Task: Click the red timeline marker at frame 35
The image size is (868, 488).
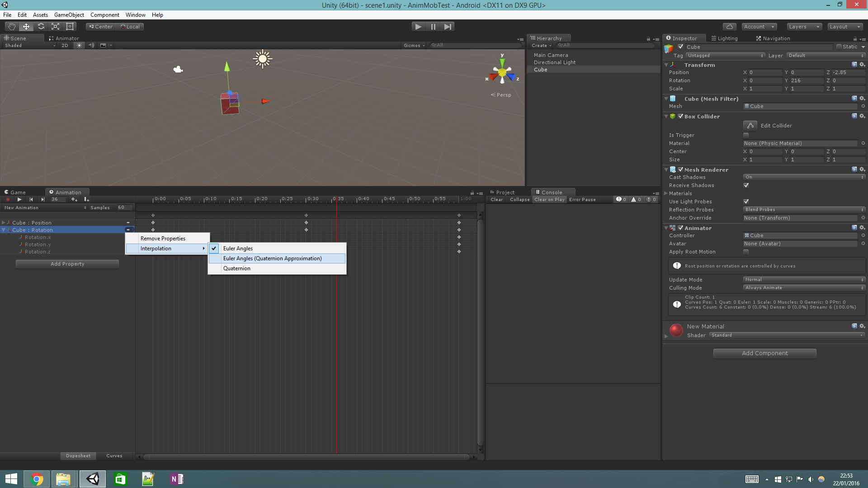Action: [336, 199]
